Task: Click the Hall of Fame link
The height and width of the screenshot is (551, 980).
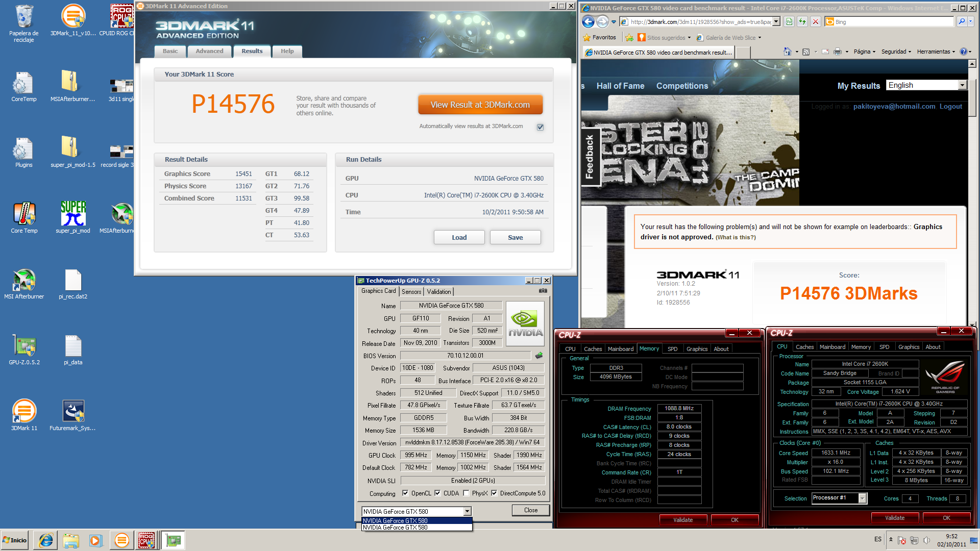Action: pyautogui.click(x=620, y=86)
